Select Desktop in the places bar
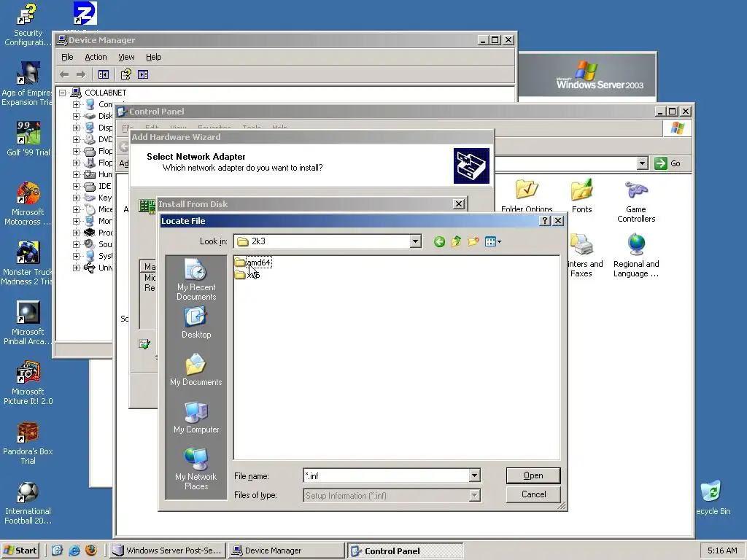 click(196, 322)
